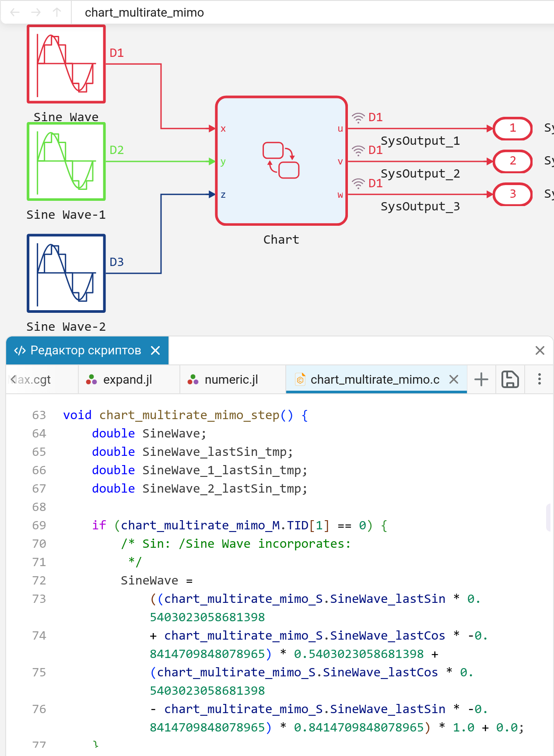This screenshot has height=756, width=554.
Task: Click the Sine Wave-1 block label
Action: click(66, 215)
